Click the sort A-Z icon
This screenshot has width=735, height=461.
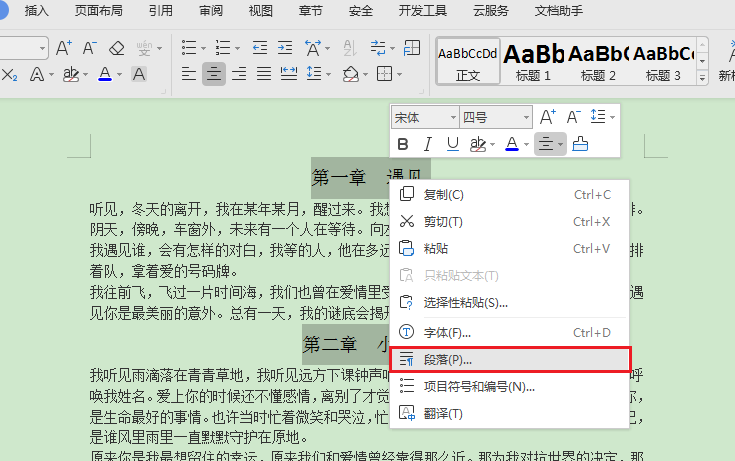tap(350, 48)
